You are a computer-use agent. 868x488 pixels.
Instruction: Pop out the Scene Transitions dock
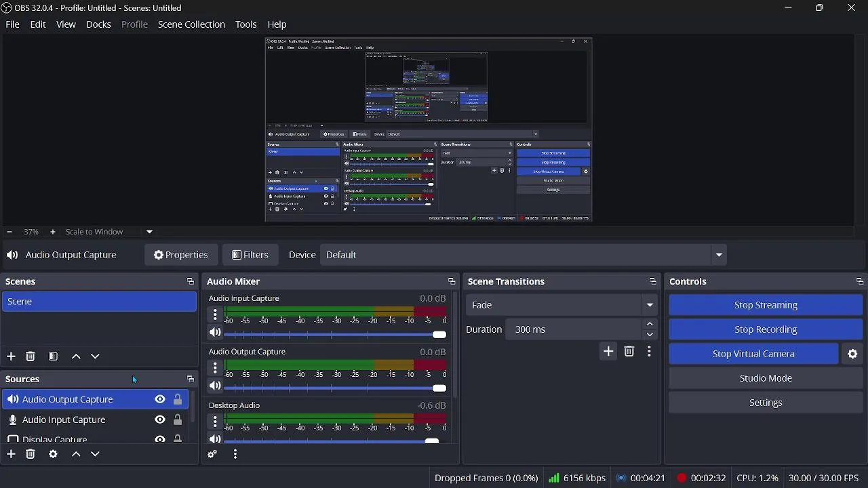point(653,281)
